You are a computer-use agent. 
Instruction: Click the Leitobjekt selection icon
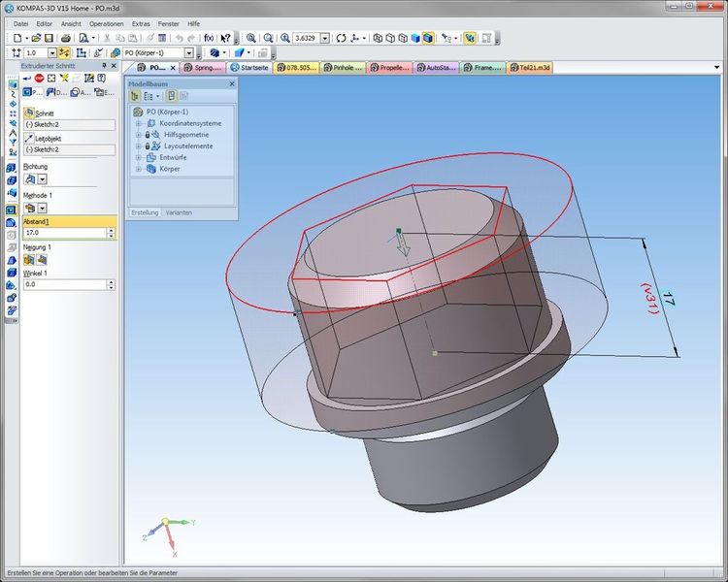coord(29,139)
